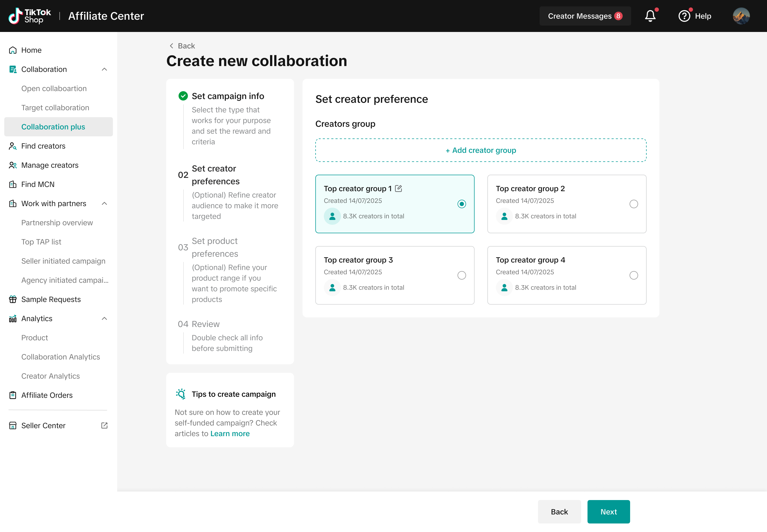
Task: Click the edit icon beside Top creator group 1
Action: tap(398, 189)
